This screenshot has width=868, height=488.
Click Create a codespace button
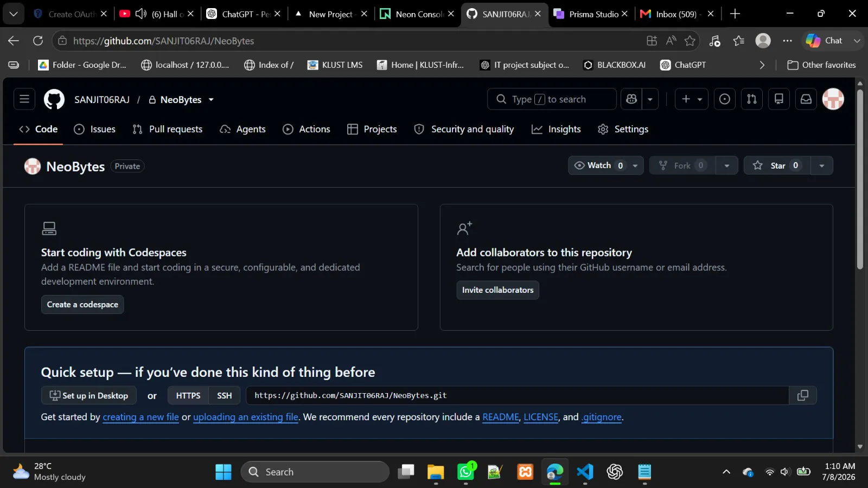click(82, 305)
